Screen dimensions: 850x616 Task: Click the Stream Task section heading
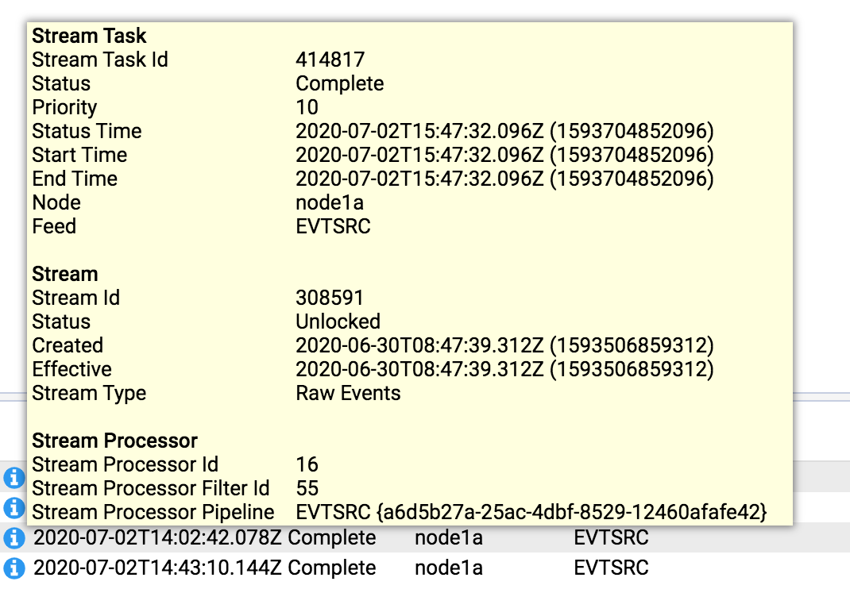point(89,36)
